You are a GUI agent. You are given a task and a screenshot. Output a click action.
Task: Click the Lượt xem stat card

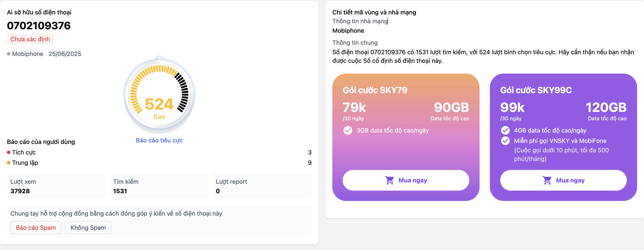tap(56, 186)
